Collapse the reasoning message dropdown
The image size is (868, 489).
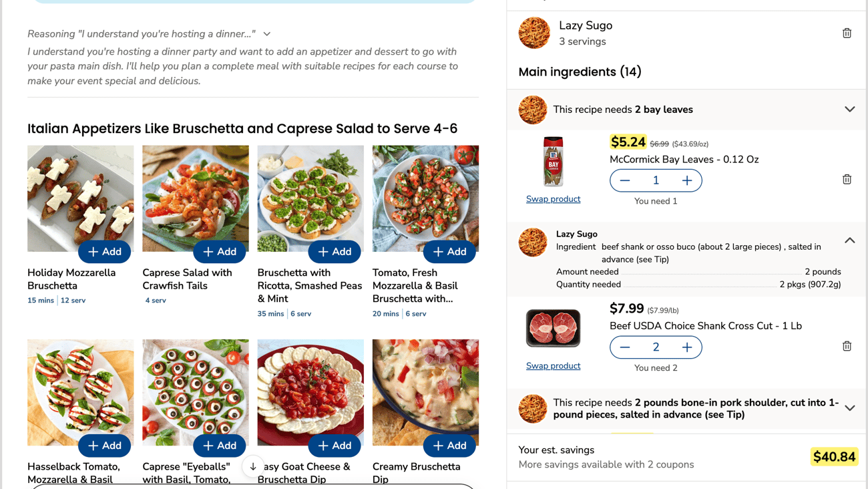(x=266, y=33)
